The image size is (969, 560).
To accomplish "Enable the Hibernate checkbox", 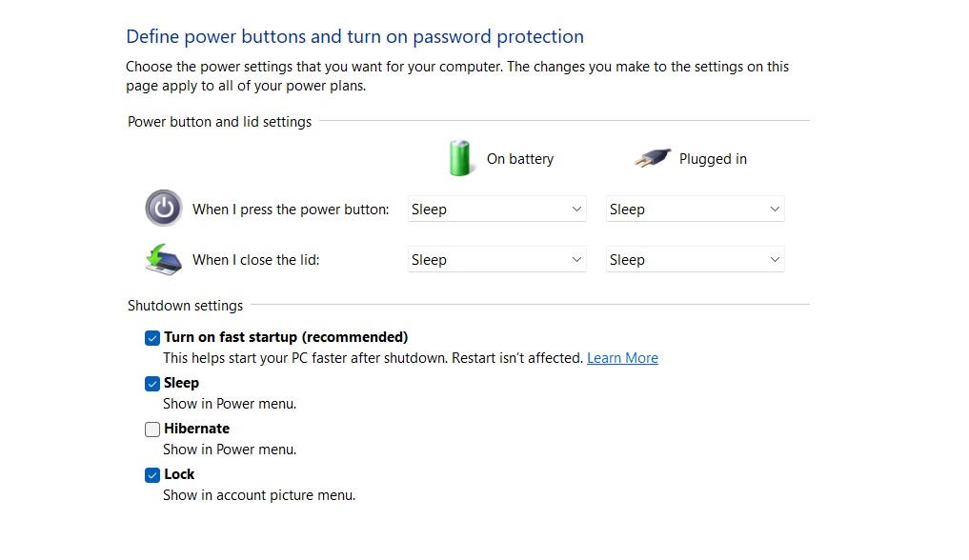I will coord(152,430).
